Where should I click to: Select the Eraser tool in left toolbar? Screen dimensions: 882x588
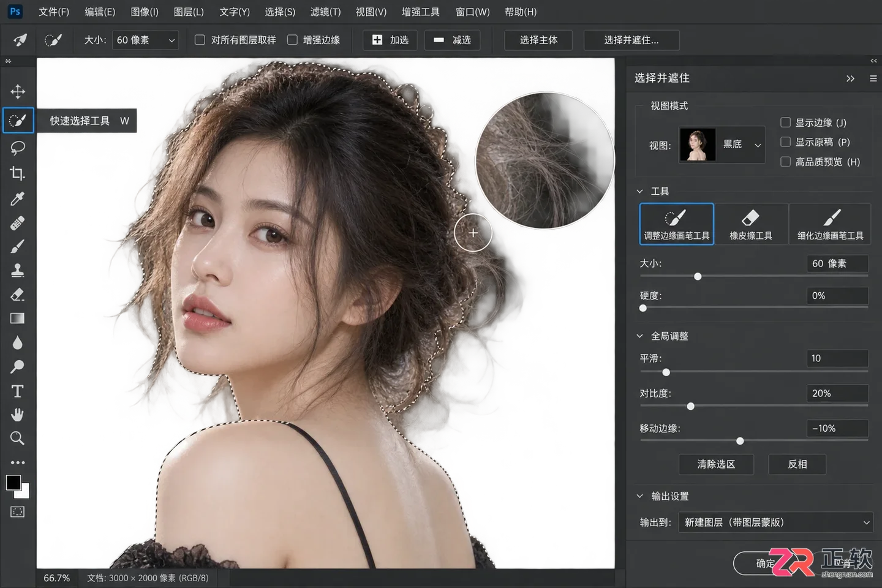pyautogui.click(x=18, y=295)
